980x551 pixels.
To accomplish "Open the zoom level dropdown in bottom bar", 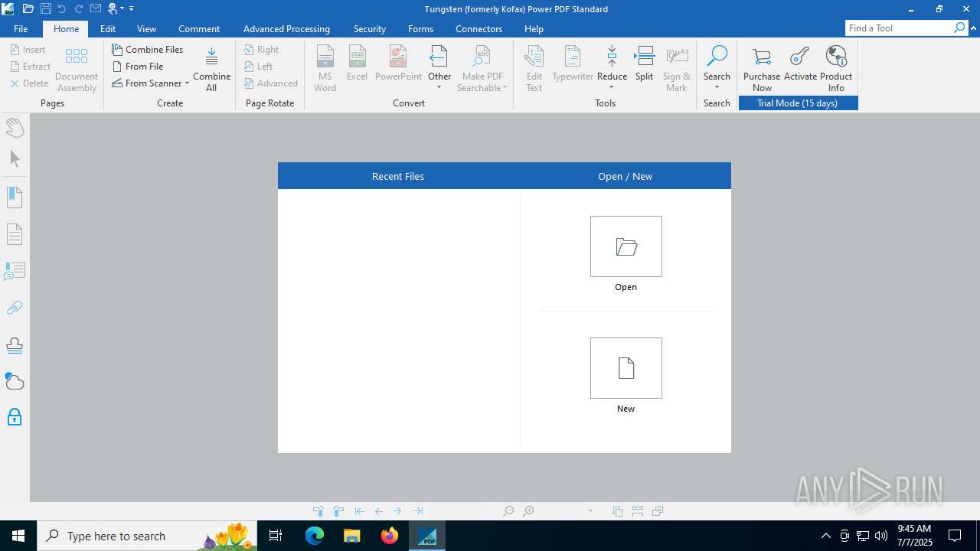I will [590, 511].
